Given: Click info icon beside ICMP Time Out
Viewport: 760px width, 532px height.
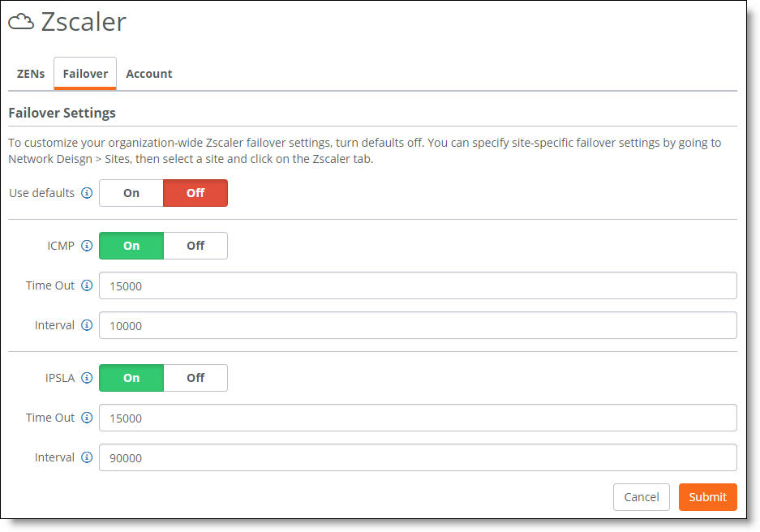Looking at the screenshot, I should tap(87, 285).
